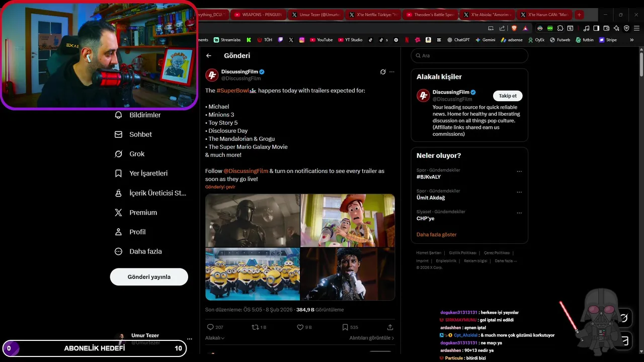Open more options for #BJKvALY trend
This screenshot has width=644, height=362.
[x=519, y=171]
